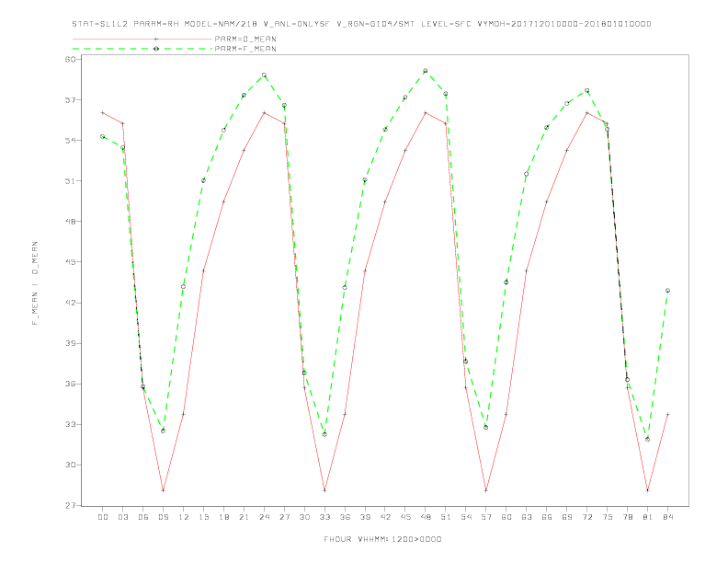Click the x-axis forecast hour label 15
728x563 pixels.
(203, 517)
